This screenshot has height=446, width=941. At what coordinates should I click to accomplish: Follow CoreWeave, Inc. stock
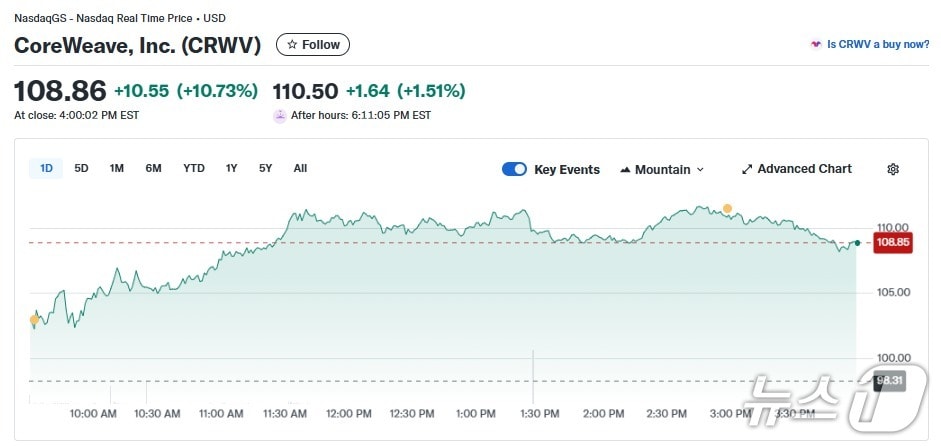point(313,45)
